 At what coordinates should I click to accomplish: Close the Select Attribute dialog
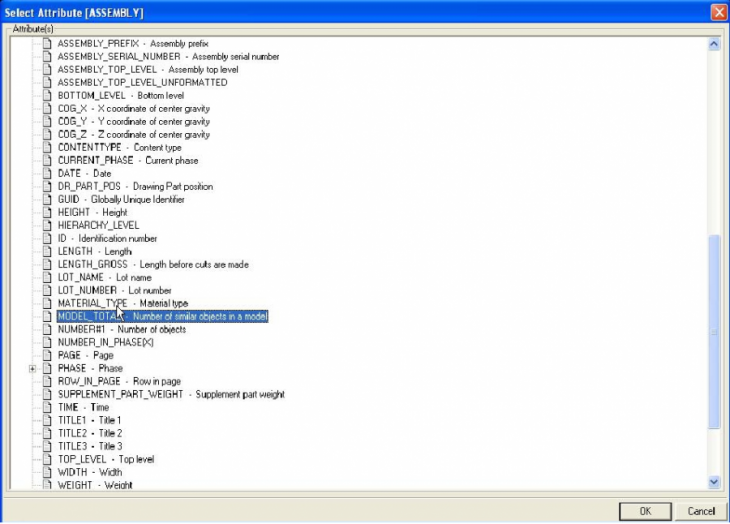718,12
